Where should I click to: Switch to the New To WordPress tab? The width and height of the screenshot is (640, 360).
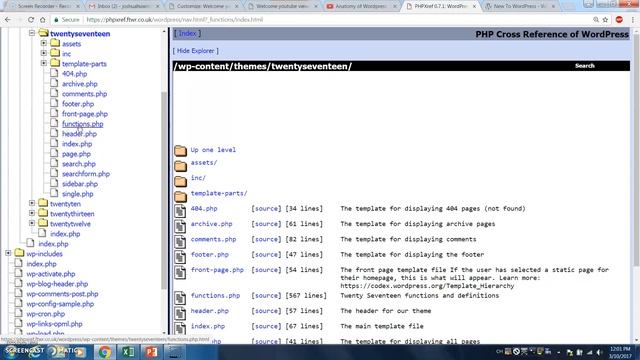pyautogui.click(x=520, y=6)
